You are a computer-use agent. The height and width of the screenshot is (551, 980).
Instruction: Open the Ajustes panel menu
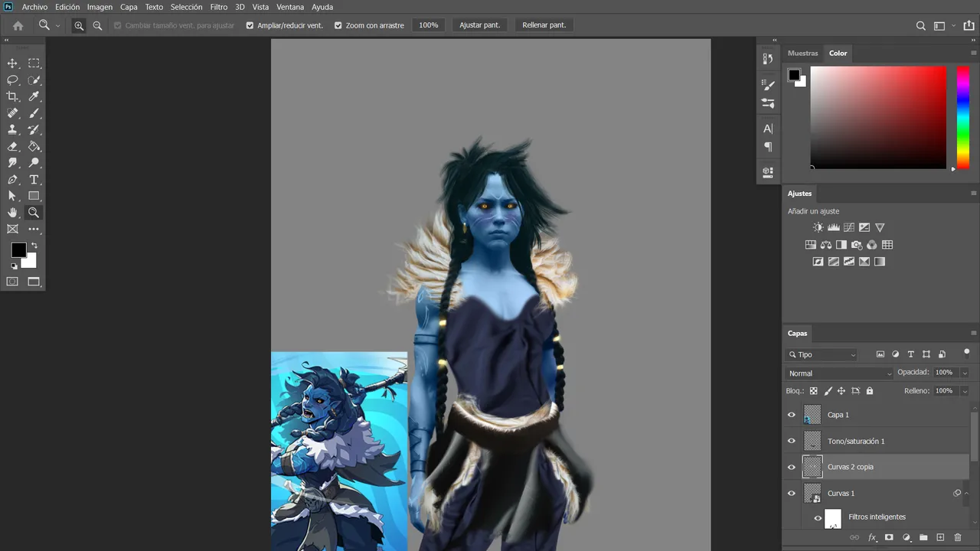(x=974, y=194)
